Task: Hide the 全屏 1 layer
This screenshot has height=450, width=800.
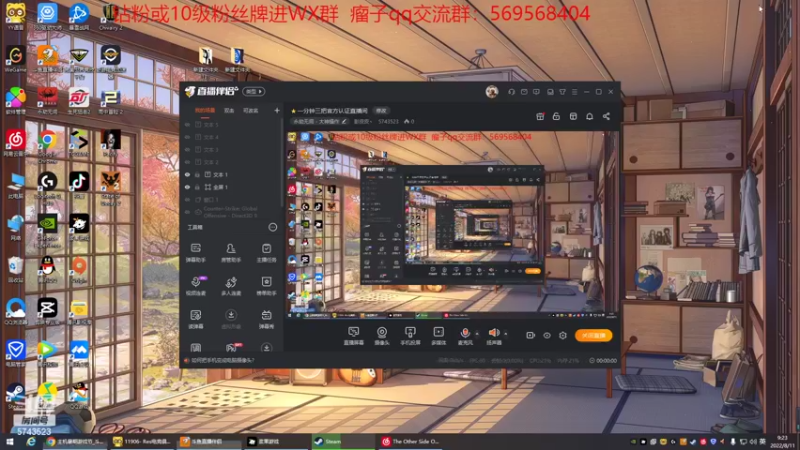Action: [x=187, y=187]
